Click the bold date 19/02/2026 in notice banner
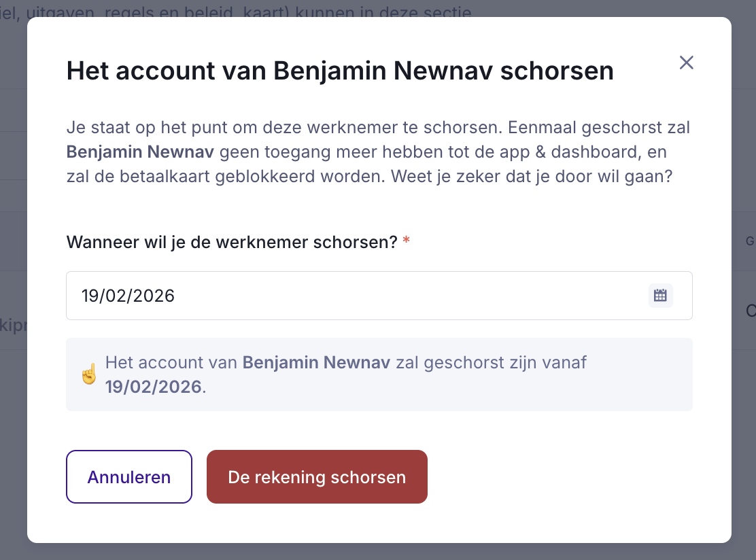This screenshot has width=756, height=560. click(x=153, y=387)
